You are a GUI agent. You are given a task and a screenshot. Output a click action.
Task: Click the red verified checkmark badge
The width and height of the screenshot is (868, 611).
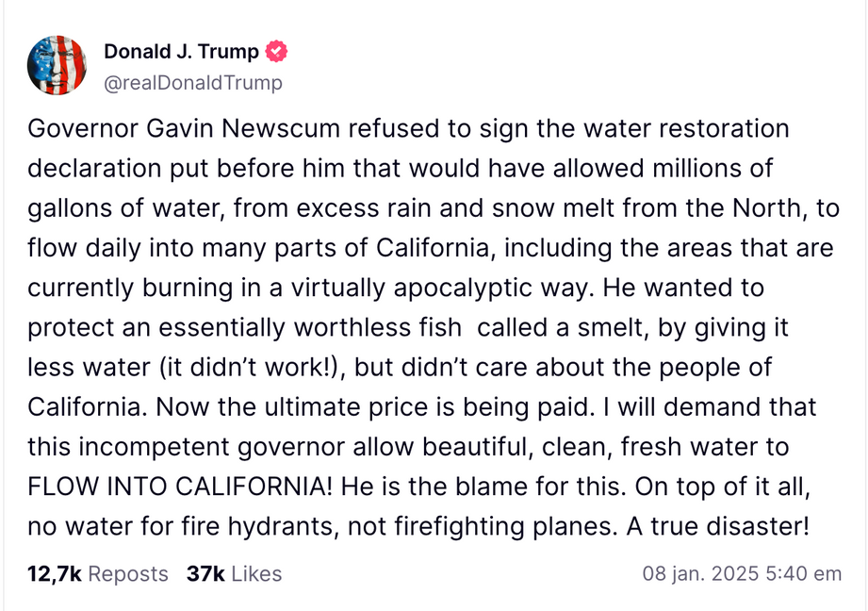[277, 51]
